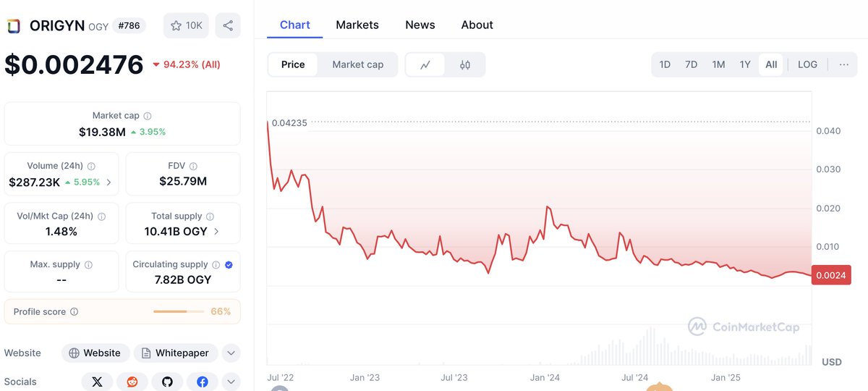Open the share icon button
The height and width of the screenshot is (391, 868).
(228, 25)
